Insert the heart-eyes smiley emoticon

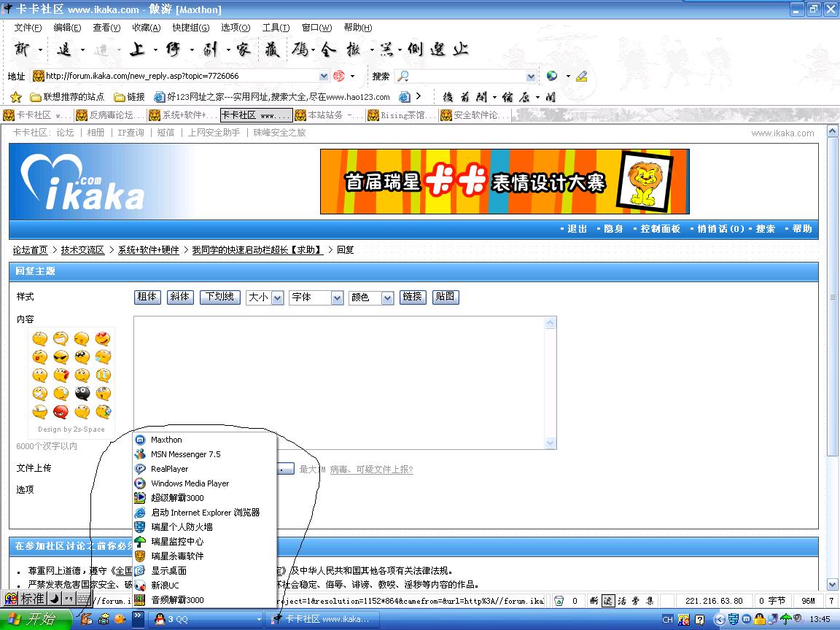[103, 338]
